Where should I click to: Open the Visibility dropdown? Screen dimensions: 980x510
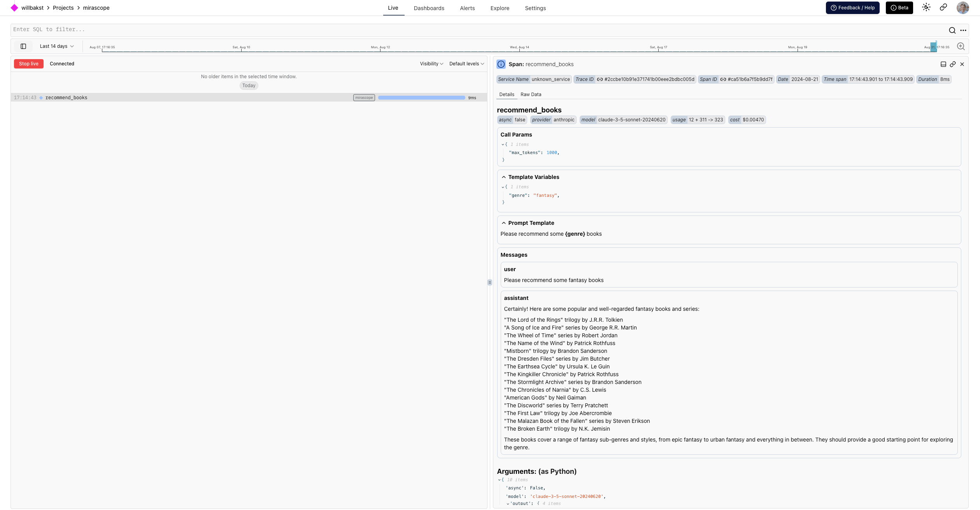coord(431,64)
